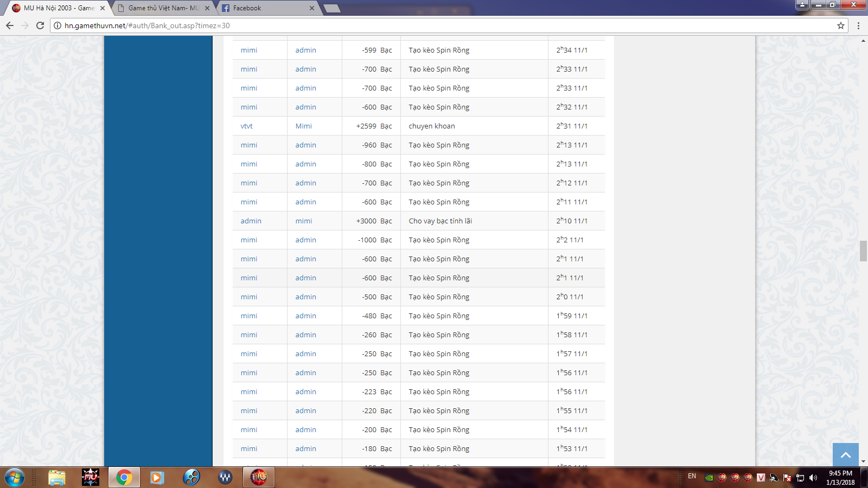Viewport: 868px width, 488px height.
Task: Bookmark this page with the star icon
Action: [841, 25]
